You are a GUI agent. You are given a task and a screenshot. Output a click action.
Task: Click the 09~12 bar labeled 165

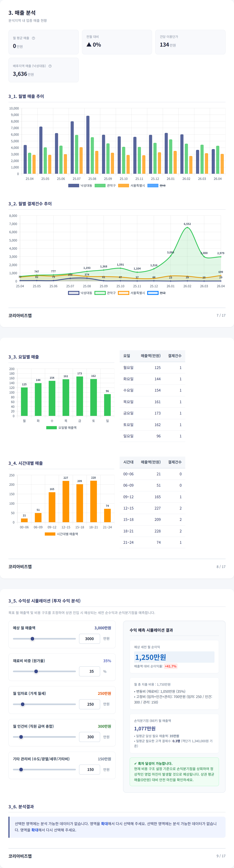click(52, 507)
